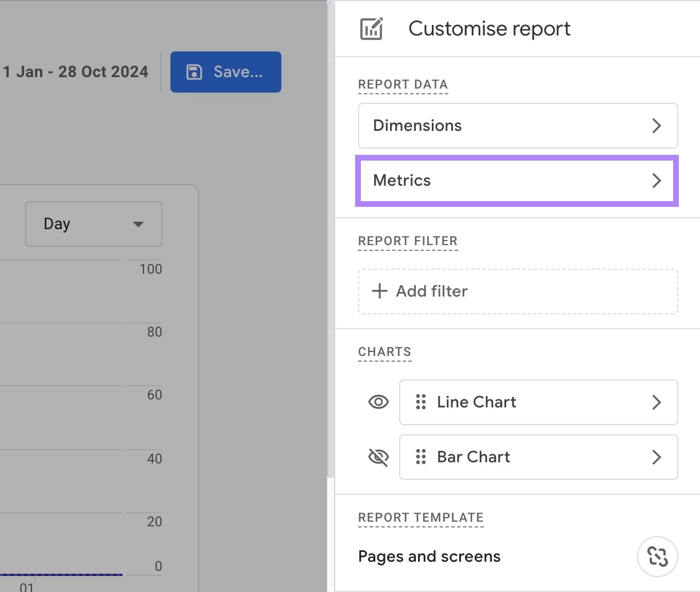Click Add filter under Report Filter
Viewport: 700px width, 592px height.
(x=518, y=291)
